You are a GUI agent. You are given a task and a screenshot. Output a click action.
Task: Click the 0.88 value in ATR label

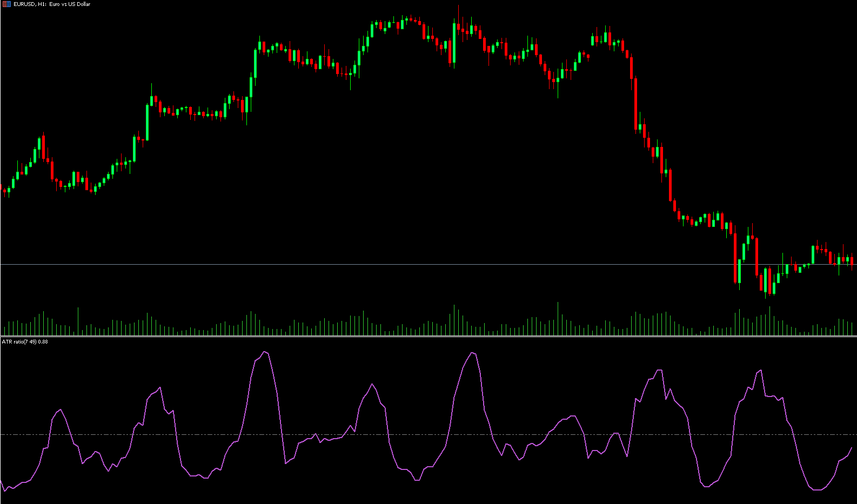pos(43,341)
